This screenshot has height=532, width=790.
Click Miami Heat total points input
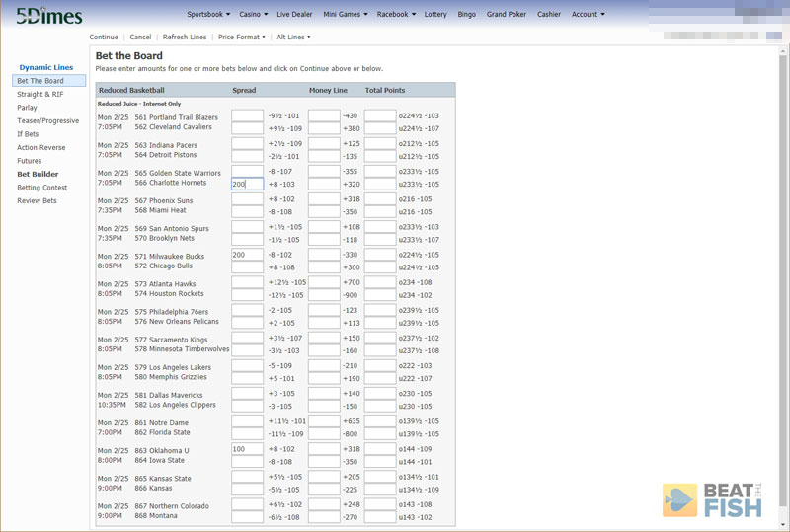pos(380,211)
